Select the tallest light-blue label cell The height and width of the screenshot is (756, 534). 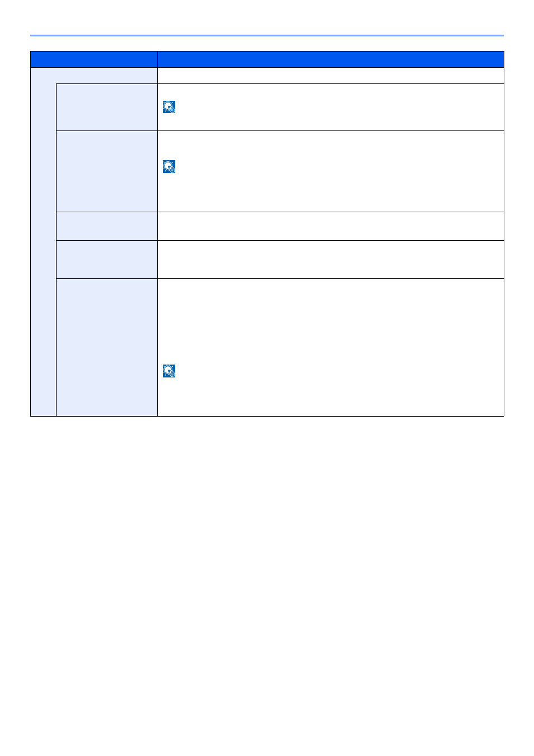click(107, 348)
